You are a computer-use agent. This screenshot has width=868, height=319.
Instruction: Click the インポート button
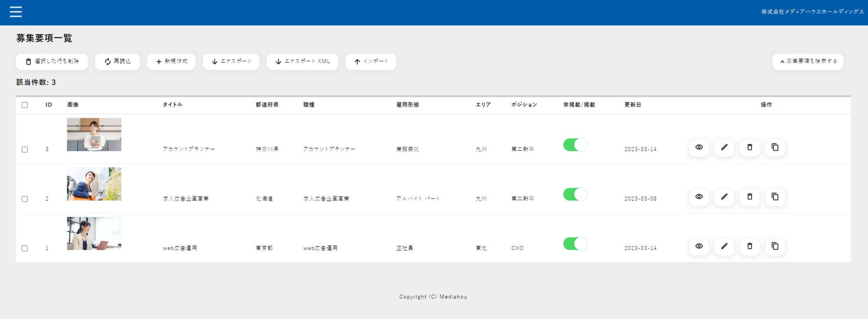click(x=371, y=62)
